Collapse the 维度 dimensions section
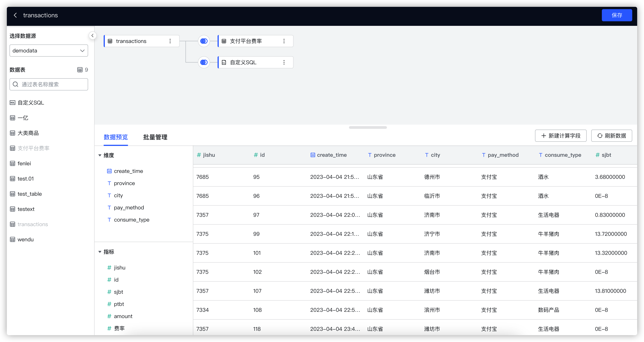Viewport: 644px width, 342px height. tap(100, 155)
